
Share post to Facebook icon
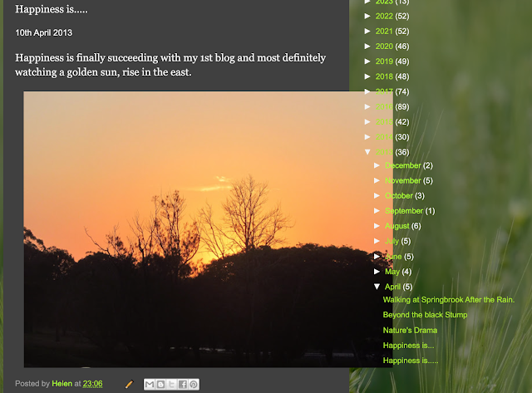click(x=183, y=384)
